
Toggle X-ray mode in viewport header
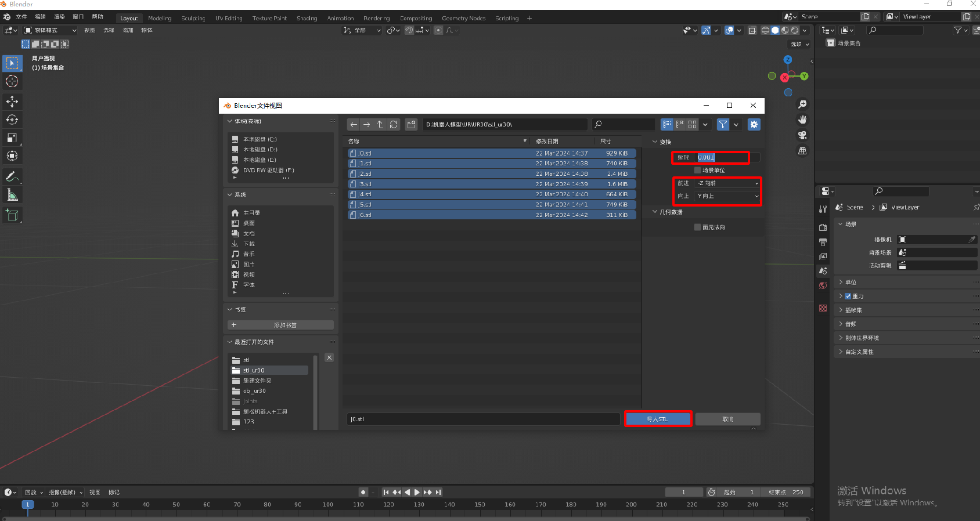(x=752, y=30)
